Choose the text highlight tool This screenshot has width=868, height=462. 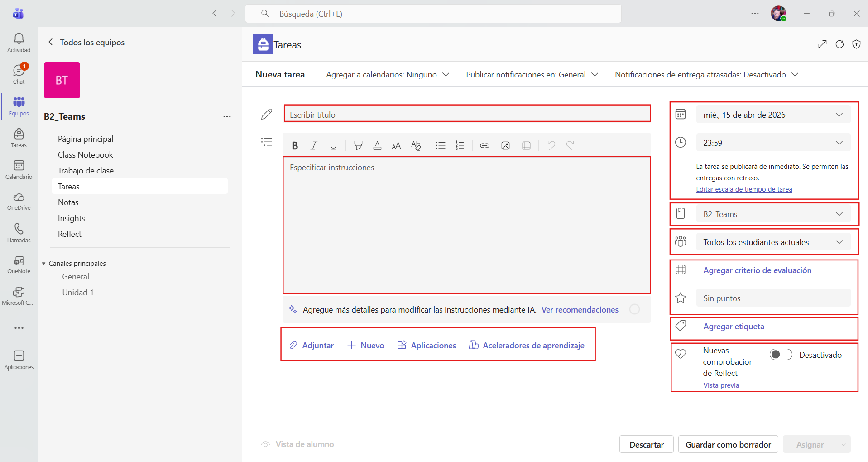(358, 145)
